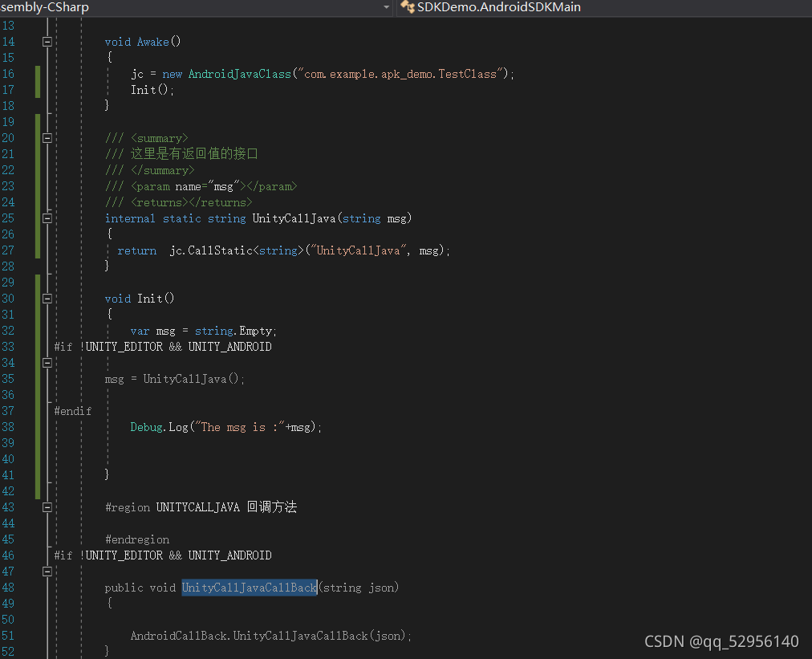The height and width of the screenshot is (659, 812).
Task: Click the void Init() declaration
Action: click(x=140, y=299)
